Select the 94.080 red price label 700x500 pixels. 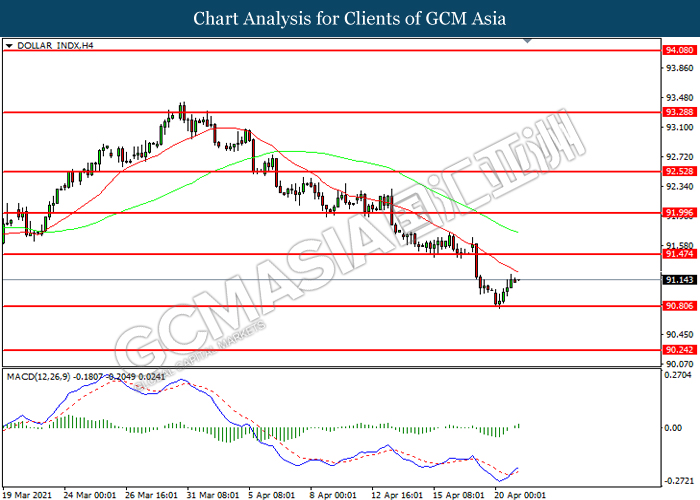pyautogui.click(x=679, y=50)
